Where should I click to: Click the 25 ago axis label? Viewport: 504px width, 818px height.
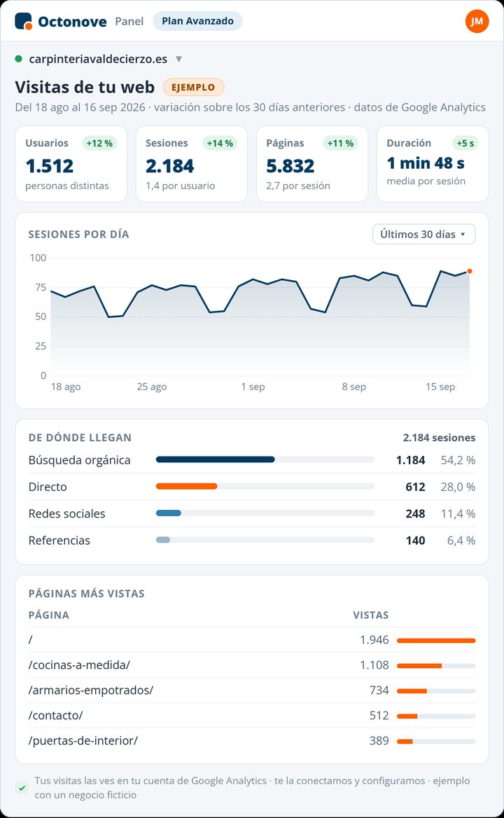(x=152, y=387)
